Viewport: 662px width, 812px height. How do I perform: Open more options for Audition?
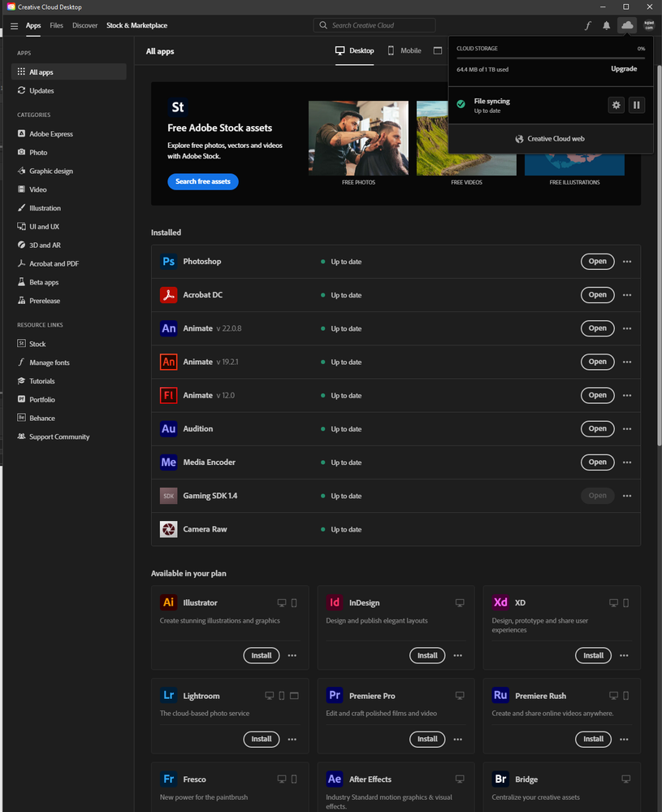tap(627, 429)
